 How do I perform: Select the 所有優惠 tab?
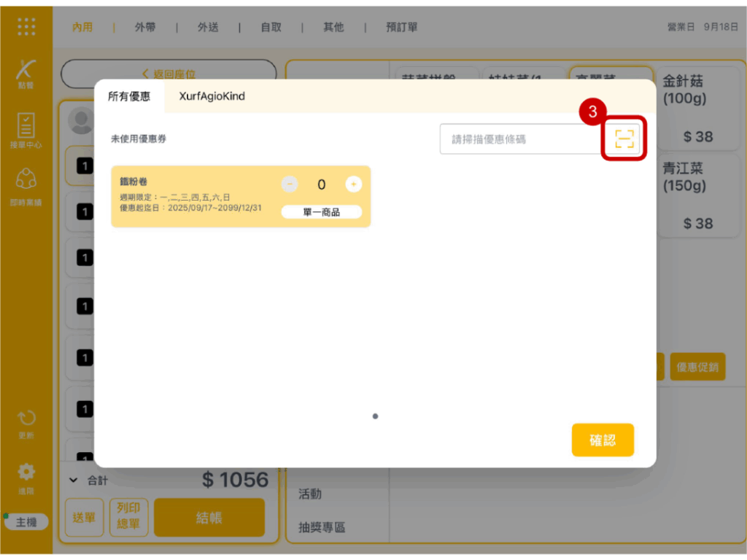click(x=129, y=96)
